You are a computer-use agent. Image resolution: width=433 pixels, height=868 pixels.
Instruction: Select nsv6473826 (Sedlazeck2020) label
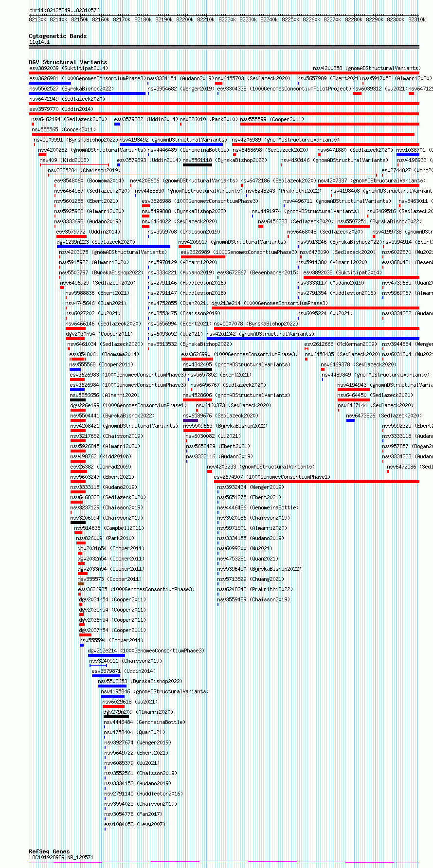coord(384,416)
